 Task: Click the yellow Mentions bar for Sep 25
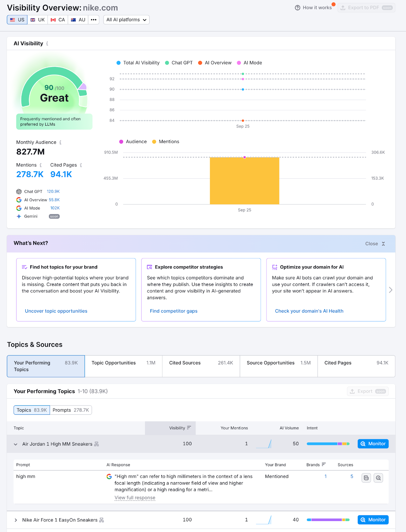[x=245, y=181]
